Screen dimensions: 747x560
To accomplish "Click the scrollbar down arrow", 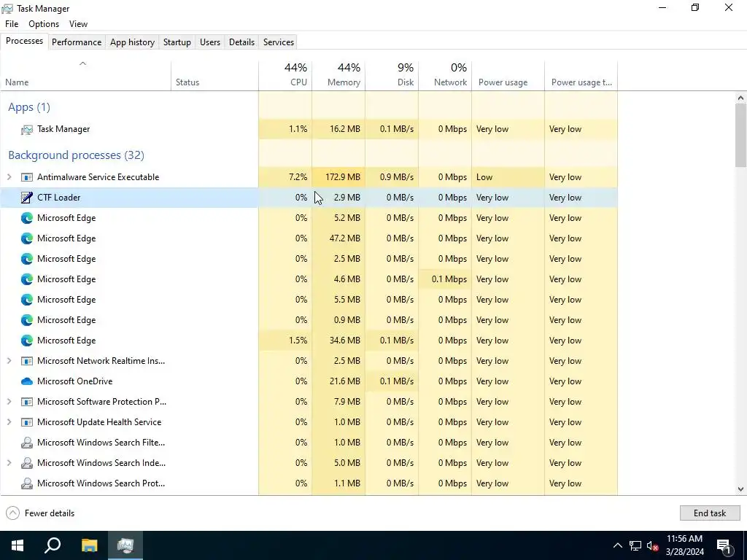I will [x=740, y=489].
